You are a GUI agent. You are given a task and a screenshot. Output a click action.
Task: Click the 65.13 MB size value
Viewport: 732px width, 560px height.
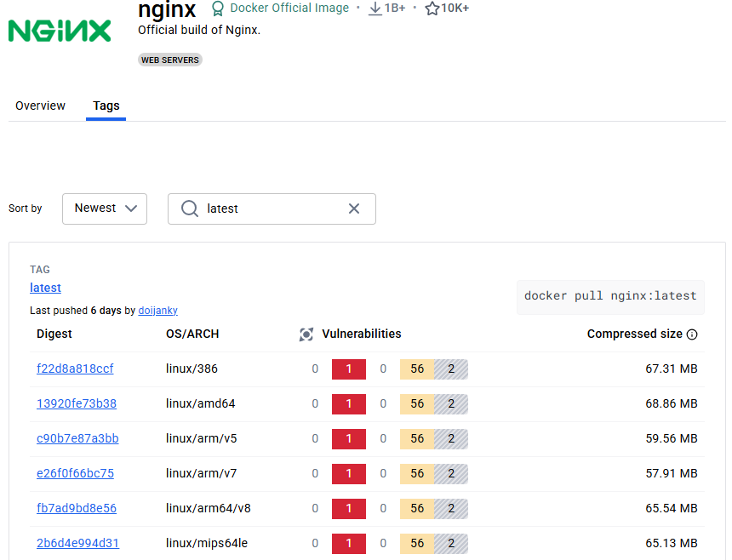[672, 543]
